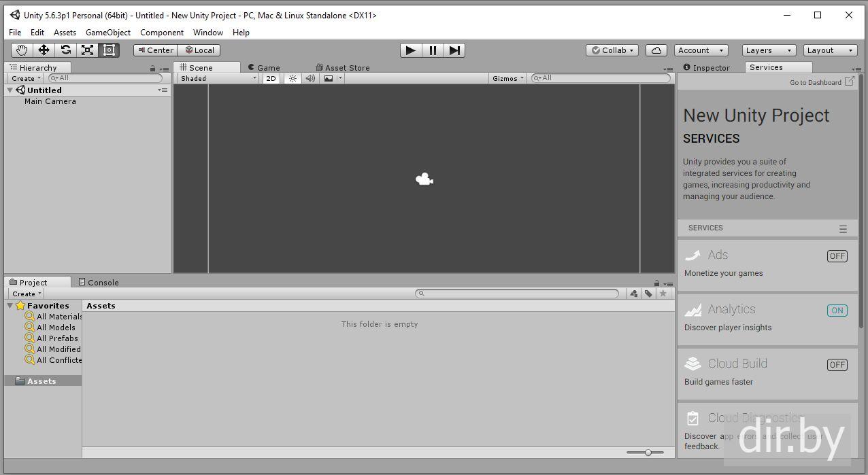This screenshot has width=868, height=475.
Task: Toggle pivot mode Center button
Action: pos(155,50)
